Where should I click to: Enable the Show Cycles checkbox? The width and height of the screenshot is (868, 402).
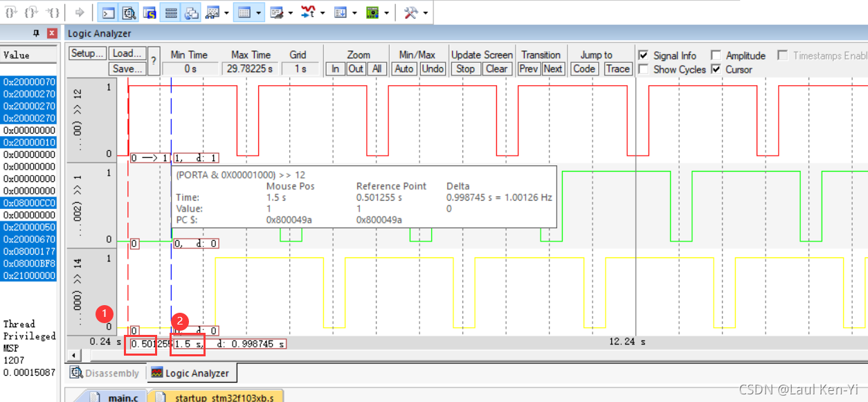click(643, 69)
